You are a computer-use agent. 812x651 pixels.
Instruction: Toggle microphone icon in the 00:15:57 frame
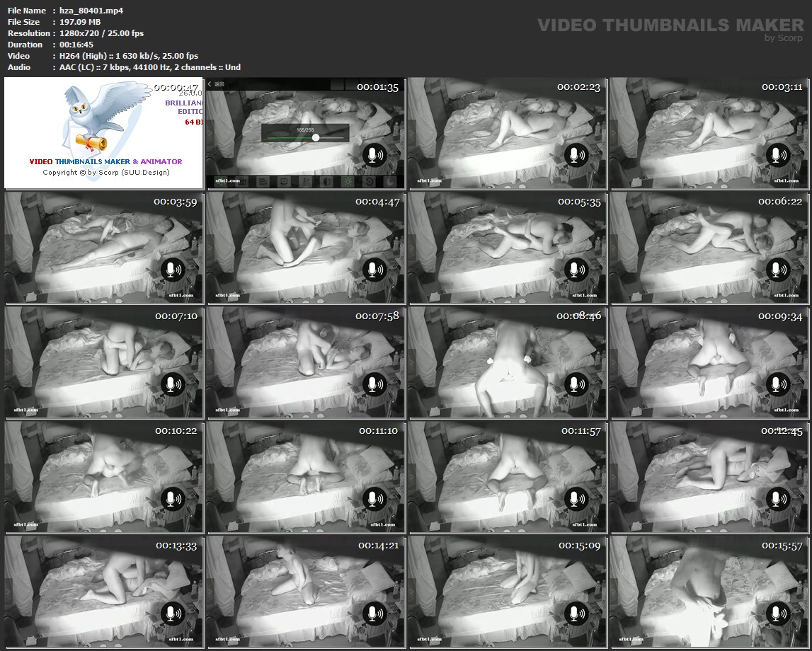pyautogui.click(x=777, y=613)
